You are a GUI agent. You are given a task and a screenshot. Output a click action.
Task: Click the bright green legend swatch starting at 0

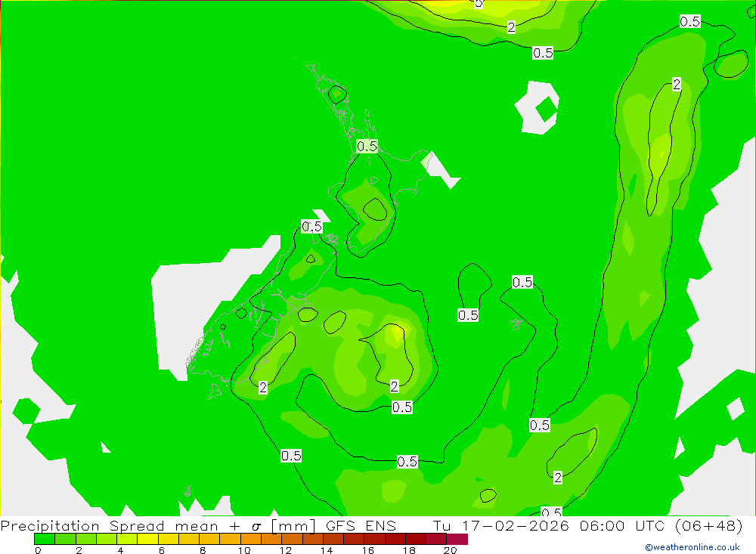(45, 539)
